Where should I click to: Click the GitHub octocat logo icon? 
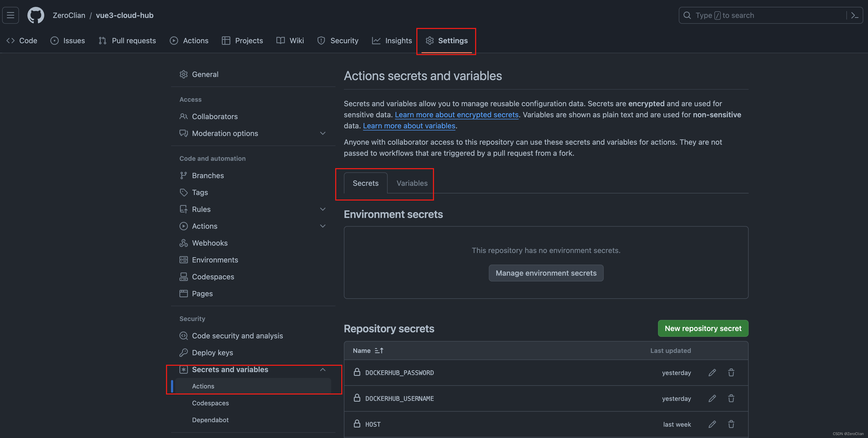(36, 15)
